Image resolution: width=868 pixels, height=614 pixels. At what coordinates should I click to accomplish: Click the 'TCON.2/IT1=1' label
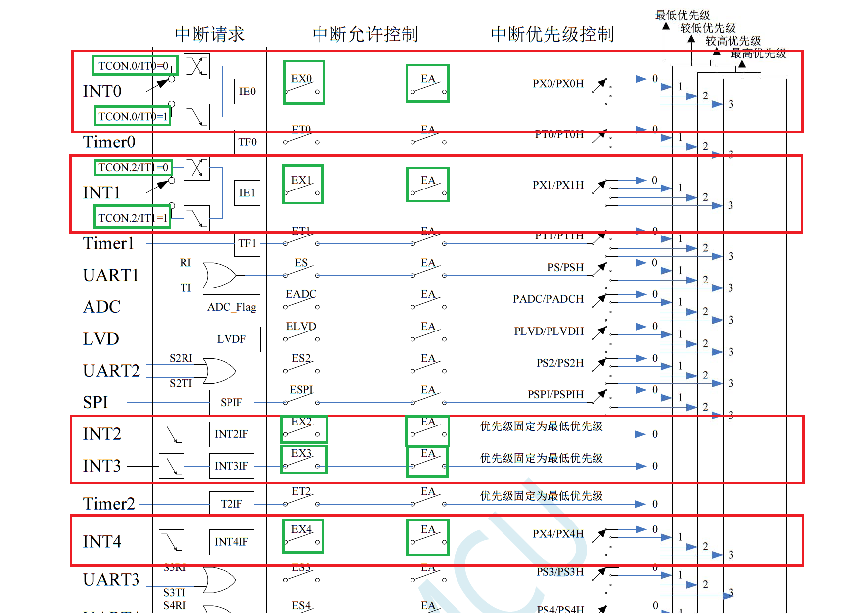tap(133, 218)
